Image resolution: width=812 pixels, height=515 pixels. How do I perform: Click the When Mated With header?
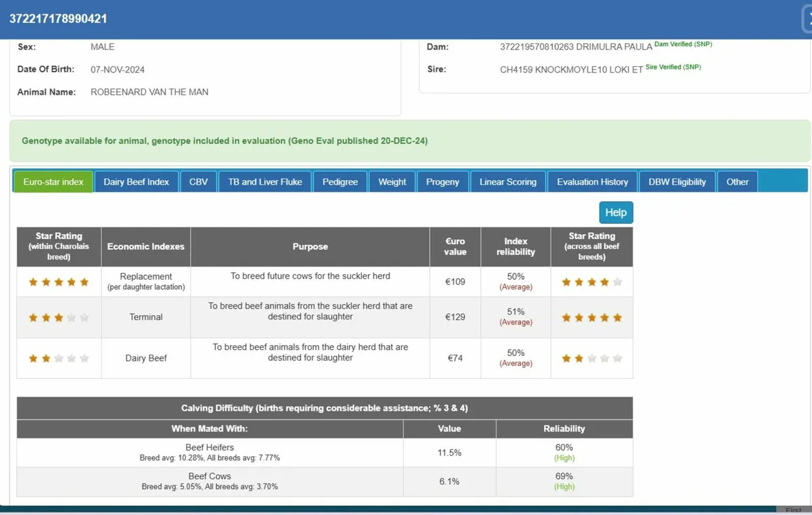click(210, 429)
